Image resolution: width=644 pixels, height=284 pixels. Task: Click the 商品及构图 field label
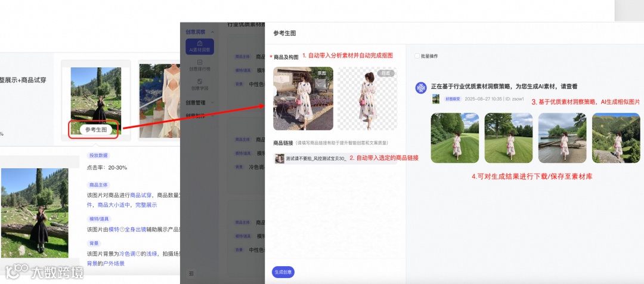tap(286, 57)
